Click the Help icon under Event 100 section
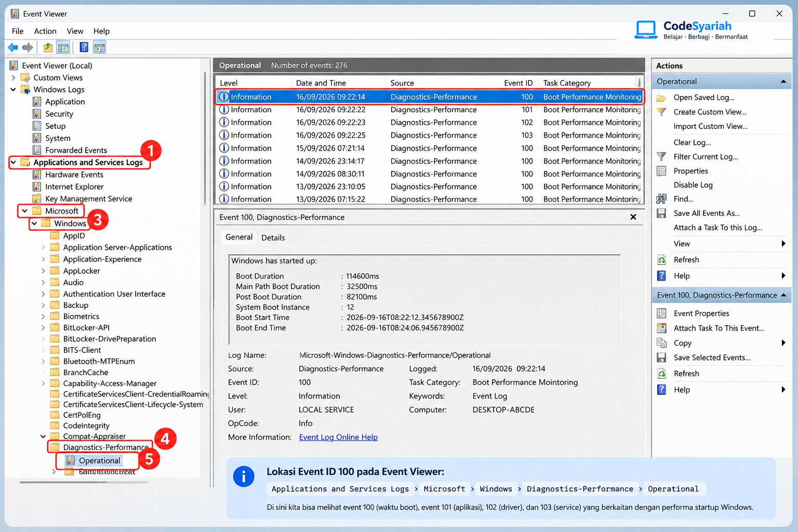This screenshot has height=532, width=798. 661,390
